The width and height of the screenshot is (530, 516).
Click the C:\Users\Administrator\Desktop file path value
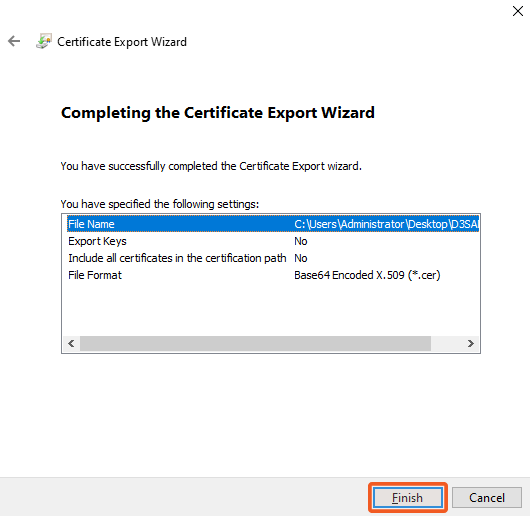[x=386, y=224]
